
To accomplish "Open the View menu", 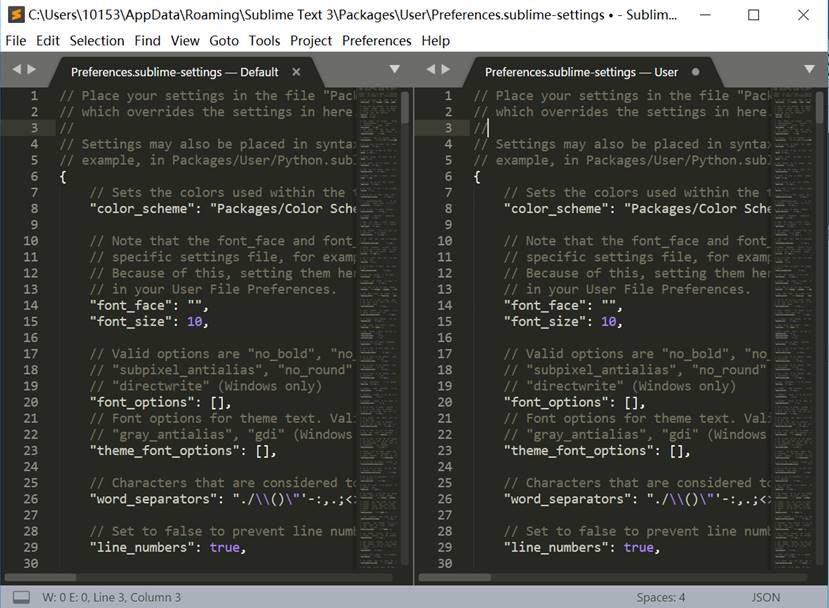I will click(x=185, y=41).
